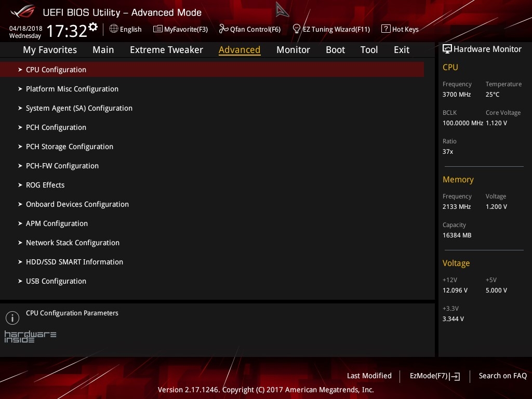Open the Extreme Tweaker tab
The image size is (532, 399).
tap(166, 50)
